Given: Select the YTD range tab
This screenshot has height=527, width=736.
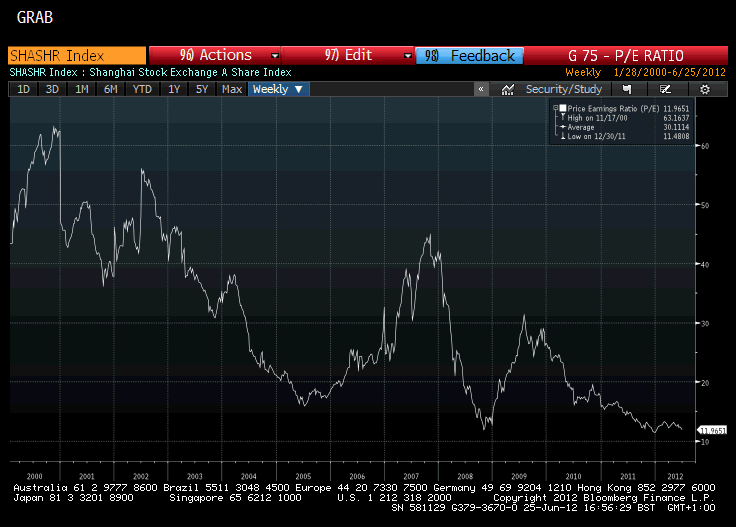Looking at the screenshot, I should 142,89.
